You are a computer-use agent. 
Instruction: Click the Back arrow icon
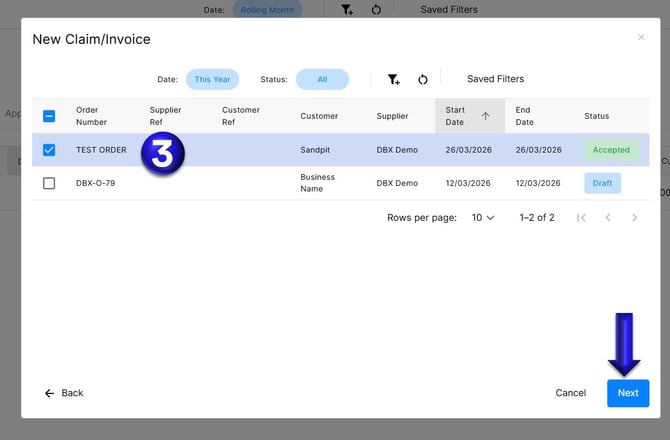click(50, 393)
